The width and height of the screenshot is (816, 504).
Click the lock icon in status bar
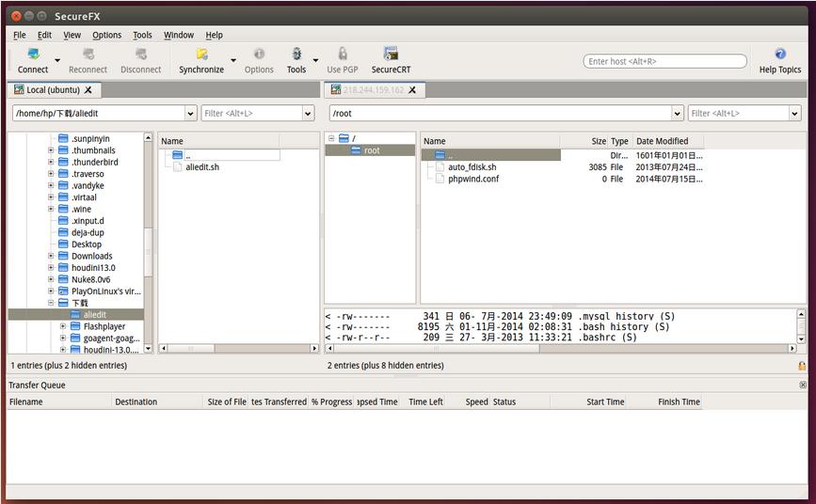802,366
